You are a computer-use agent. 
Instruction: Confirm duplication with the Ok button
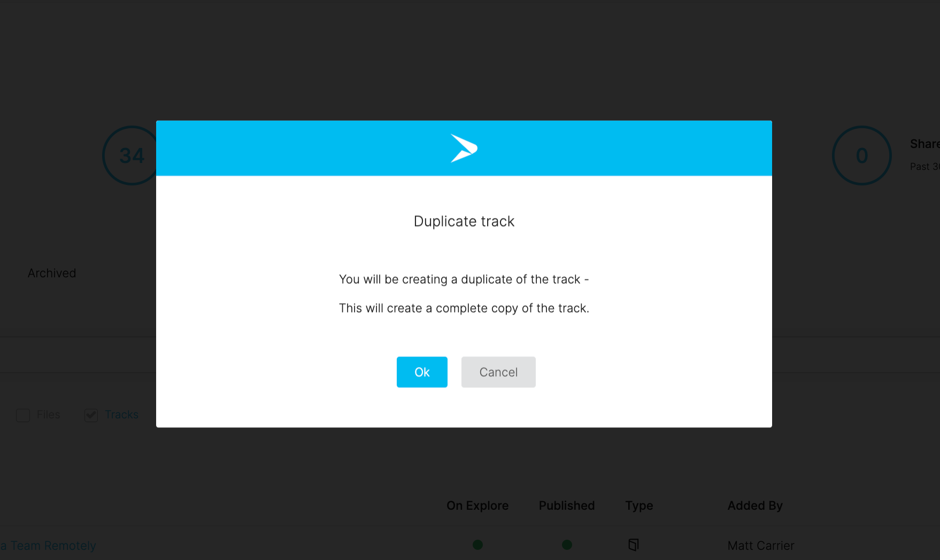(422, 372)
